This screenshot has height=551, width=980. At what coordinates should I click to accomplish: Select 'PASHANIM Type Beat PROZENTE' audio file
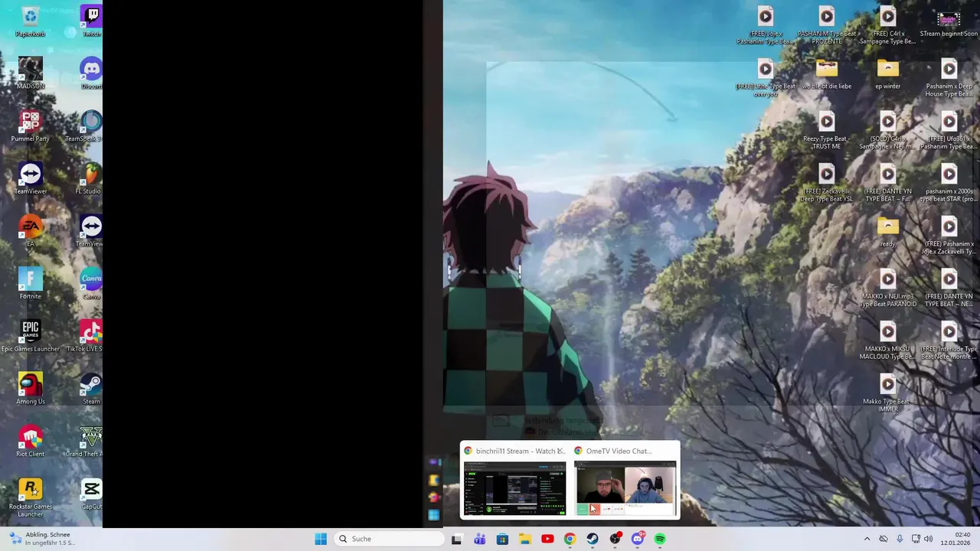click(x=827, y=25)
